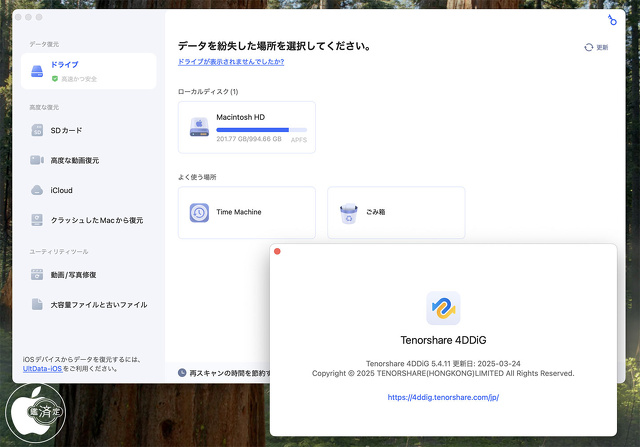This screenshot has width=640, height=447.
Task: Click the SD カード icon
Action: click(x=37, y=130)
